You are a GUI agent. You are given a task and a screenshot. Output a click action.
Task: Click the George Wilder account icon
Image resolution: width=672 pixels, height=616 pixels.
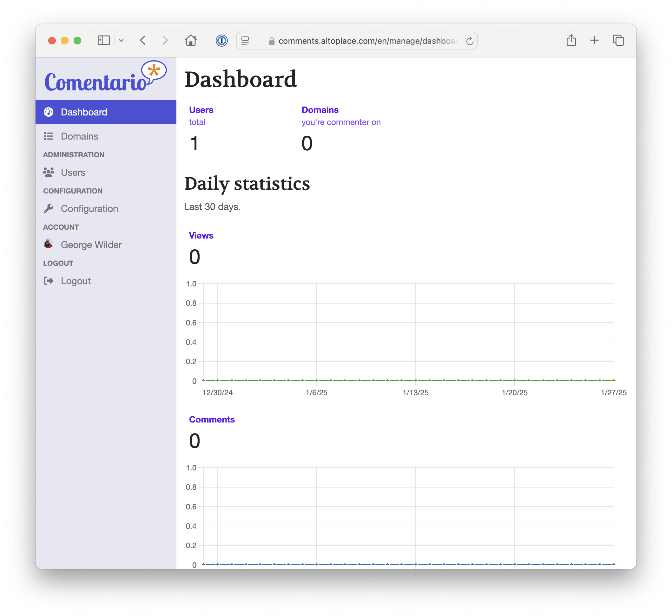click(x=49, y=245)
